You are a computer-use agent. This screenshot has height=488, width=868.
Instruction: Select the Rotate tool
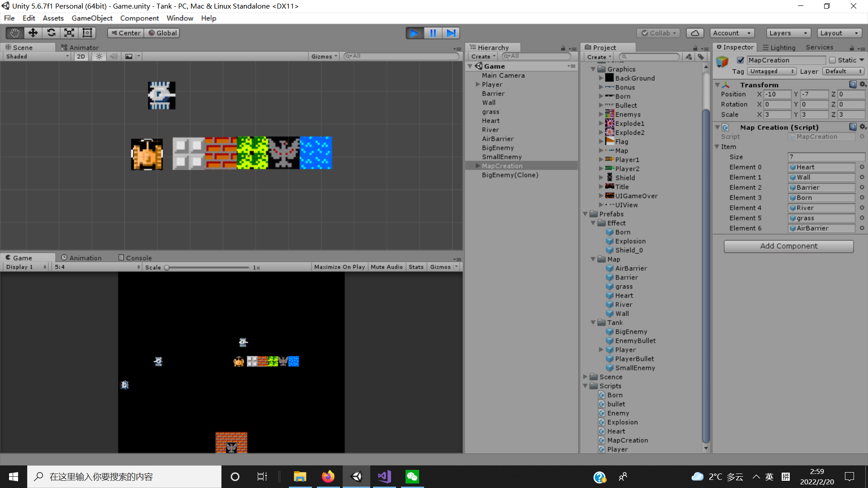click(51, 33)
